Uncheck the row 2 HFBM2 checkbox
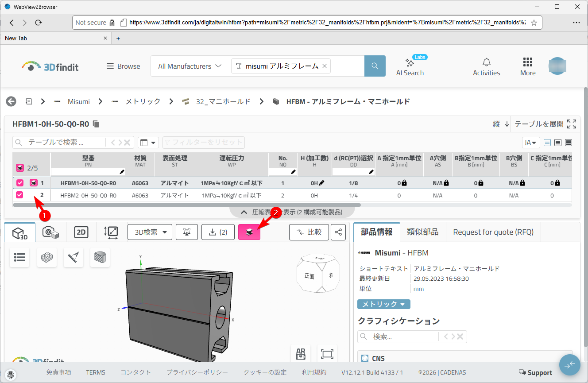The height and width of the screenshot is (383, 588). tap(20, 195)
